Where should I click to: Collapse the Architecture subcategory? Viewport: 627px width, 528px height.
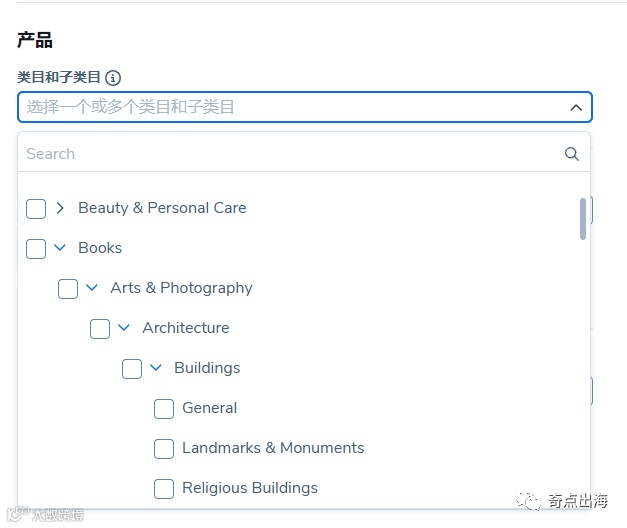click(124, 328)
